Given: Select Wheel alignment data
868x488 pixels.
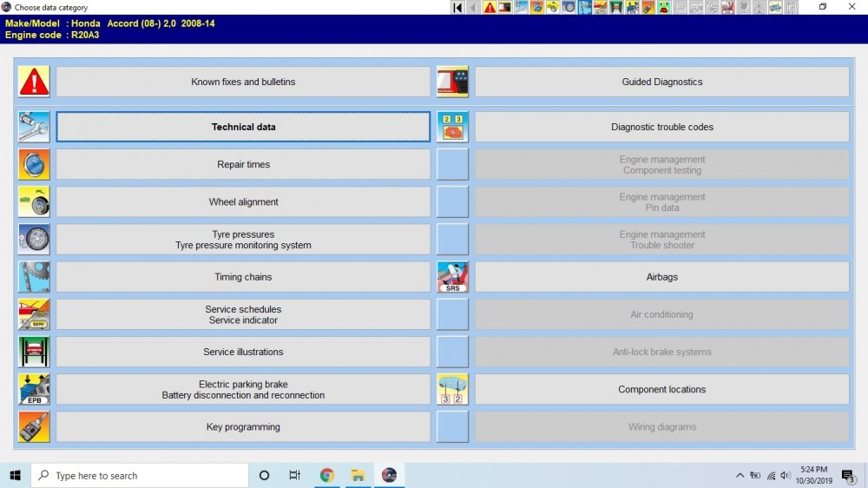Looking at the screenshot, I should click(243, 201).
